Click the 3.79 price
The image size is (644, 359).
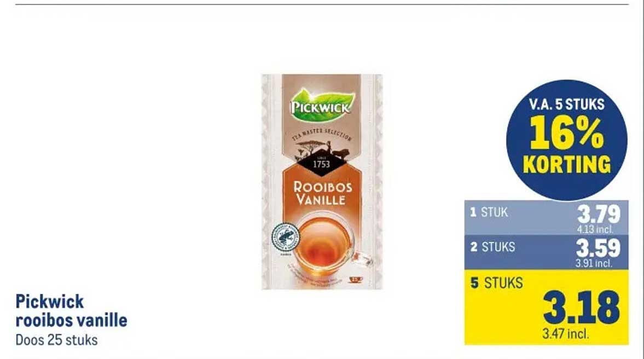pyautogui.click(x=599, y=215)
